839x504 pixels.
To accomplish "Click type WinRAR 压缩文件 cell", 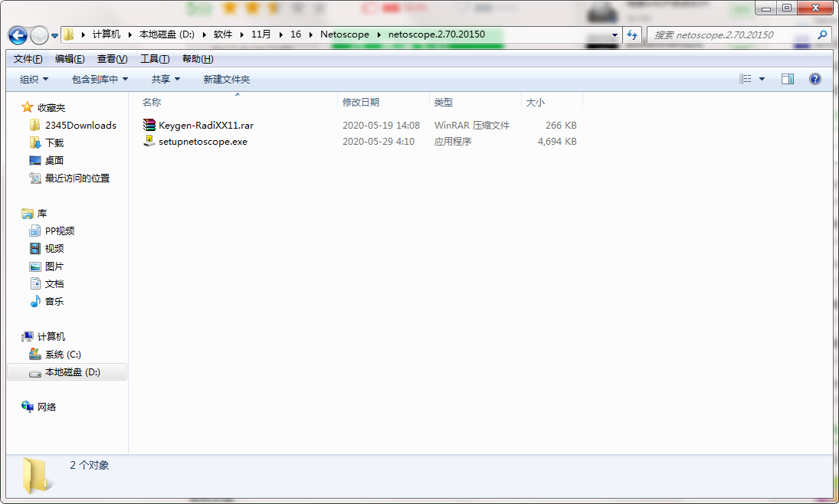I will tap(472, 125).
